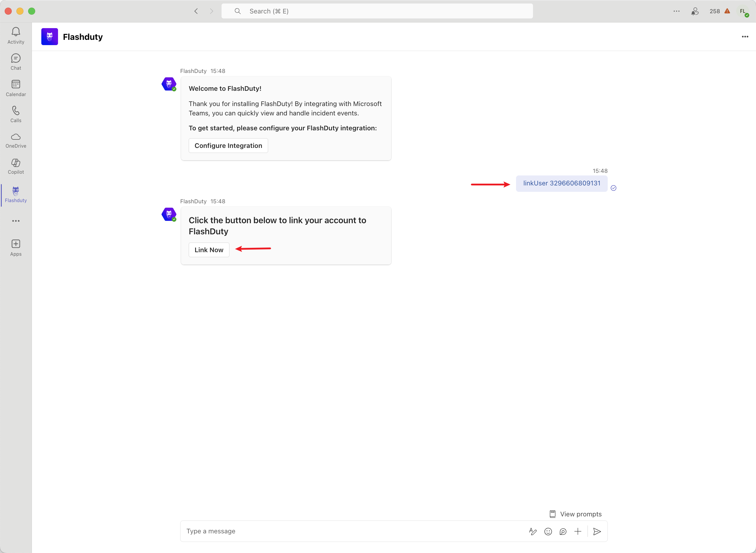The image size is (756, 553).
Task: Go forward with the navigation arrow
Action: (x=211, y=11)
